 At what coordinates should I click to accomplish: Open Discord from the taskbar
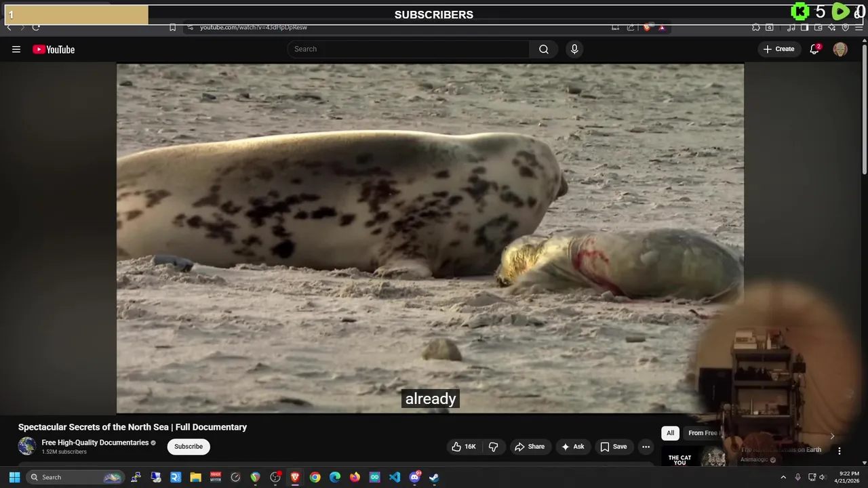coord(415,477)
